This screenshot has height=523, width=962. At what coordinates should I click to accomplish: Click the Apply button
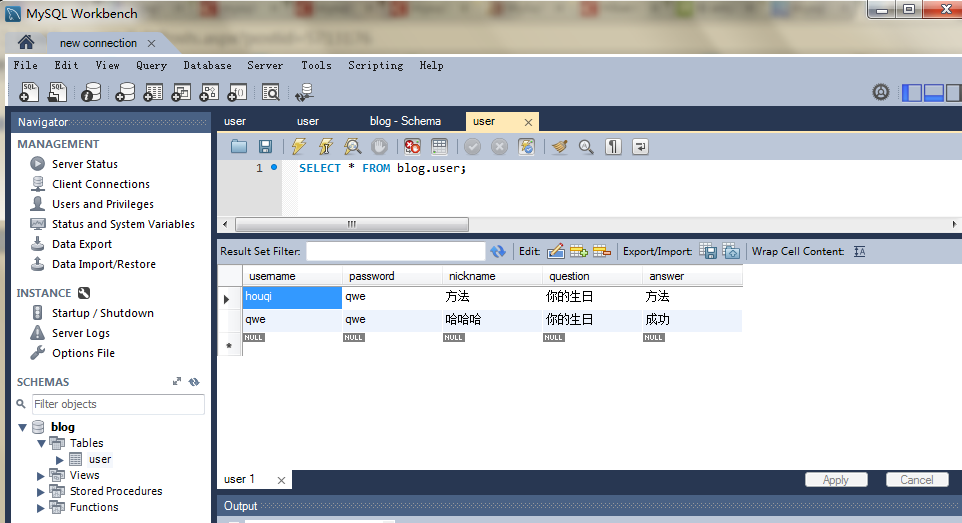click(836, 479)
